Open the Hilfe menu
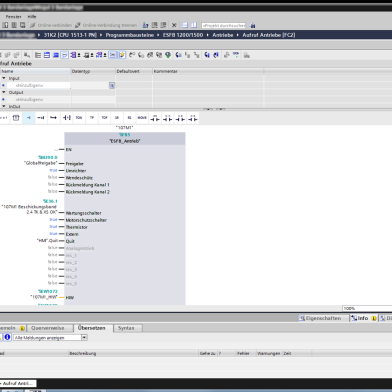This screenshot has width=392, height=392. point(32,16)
